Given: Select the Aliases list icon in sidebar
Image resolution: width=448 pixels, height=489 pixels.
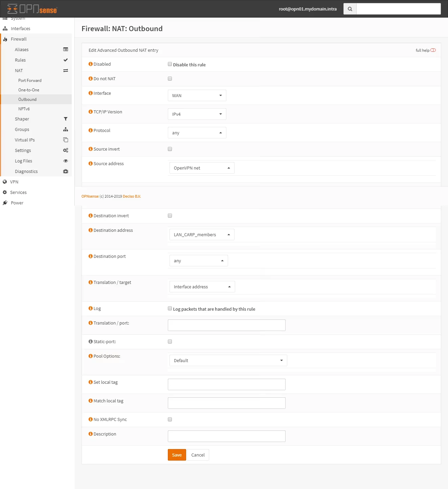Looking at the screenshot, I should click(x=65, y=49).
